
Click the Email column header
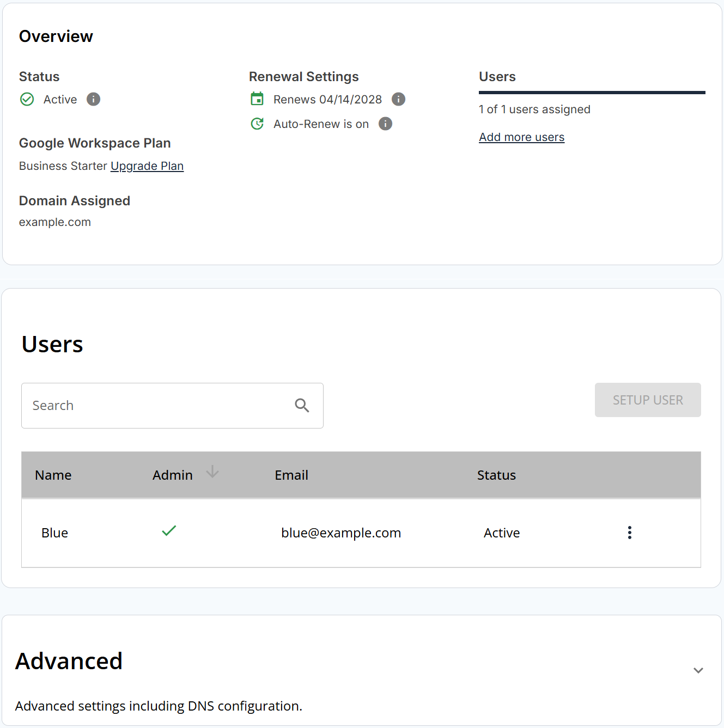[x=291, y=475]
